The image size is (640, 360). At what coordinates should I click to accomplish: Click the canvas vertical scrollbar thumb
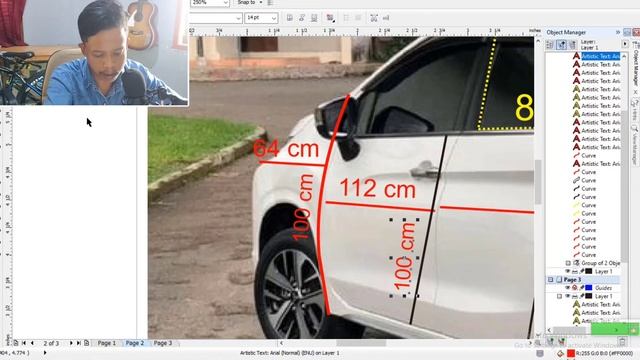click(538, 182)
